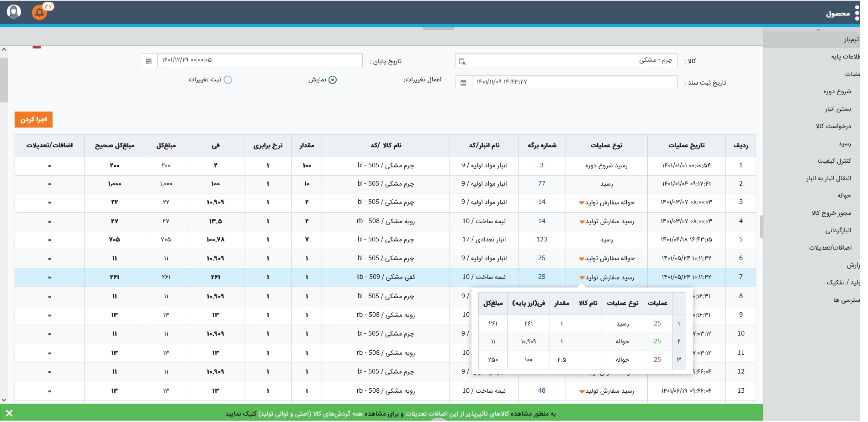868x422 pixels.
Task: Open the user profile avatar icon
Action: (14, 11)
